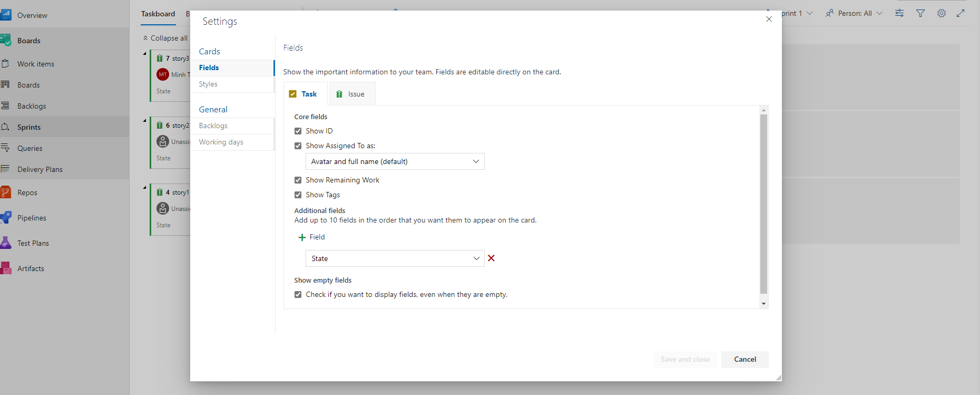
Task: Open the gear settings icon in toolbar
Action: [x=942, y=13]
